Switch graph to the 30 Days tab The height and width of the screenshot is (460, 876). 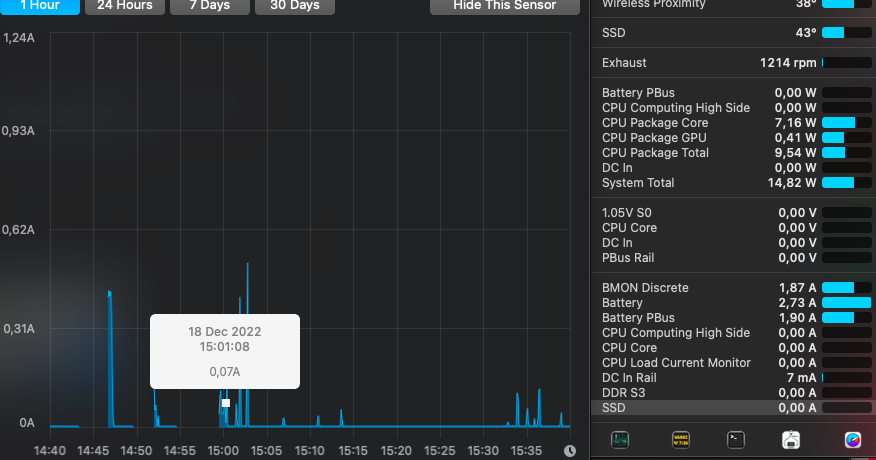294,6
